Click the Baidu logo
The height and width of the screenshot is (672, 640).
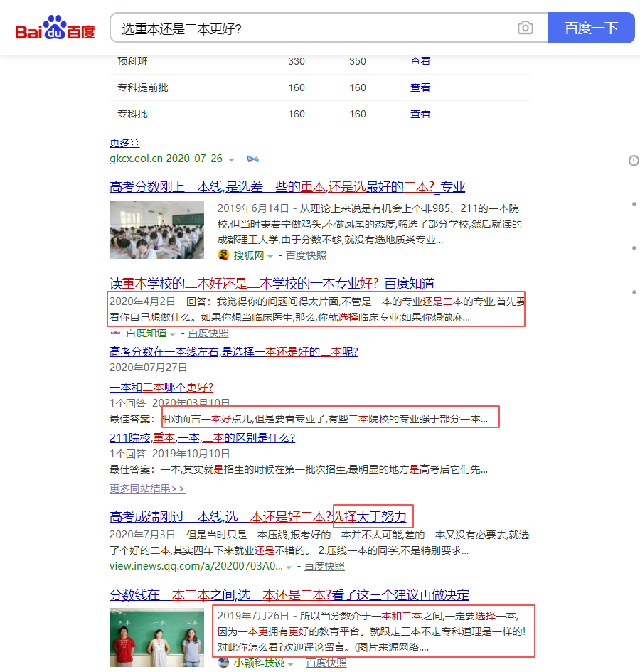point(55,28)
